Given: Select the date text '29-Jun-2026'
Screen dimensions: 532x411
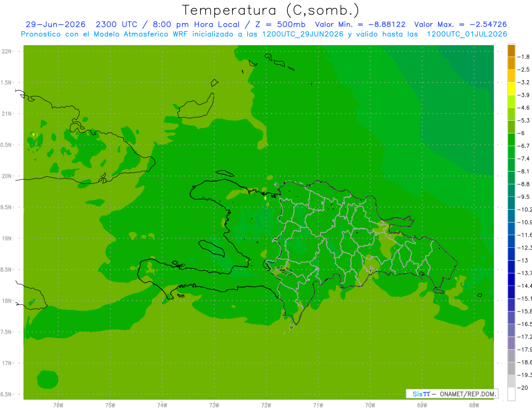Looking at the screenshot, I should [55, 24].
